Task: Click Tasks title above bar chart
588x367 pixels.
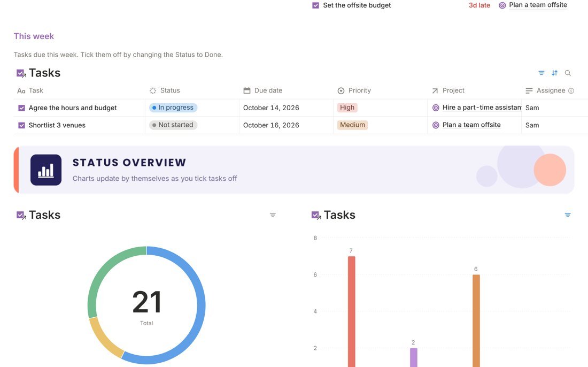Action: (x=339, y=215)
